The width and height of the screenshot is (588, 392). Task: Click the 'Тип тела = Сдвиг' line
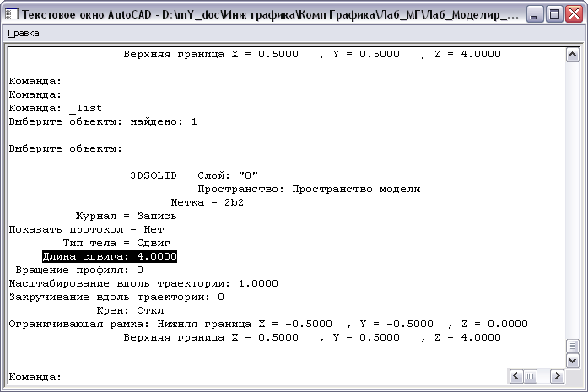[116, 243]
